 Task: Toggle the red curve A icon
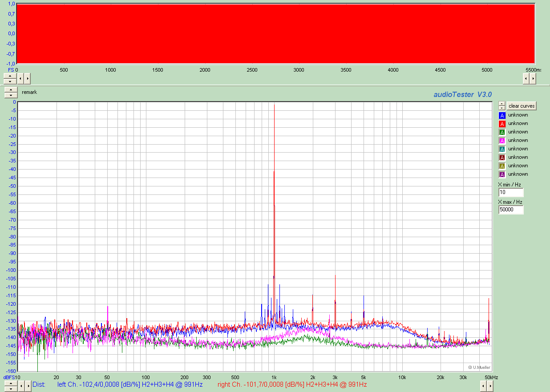pos(502,124)
